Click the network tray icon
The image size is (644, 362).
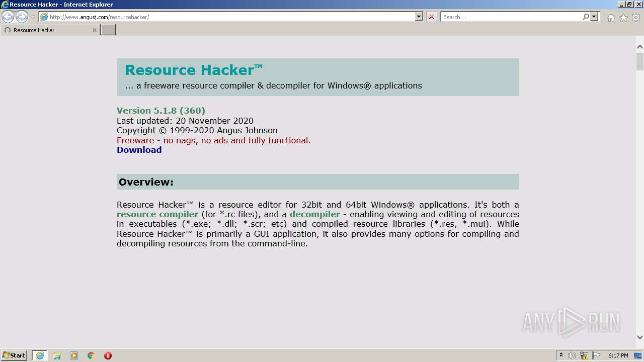point(584,355)
